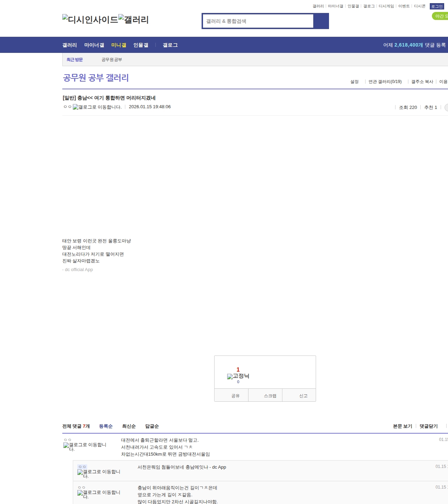
Task: Sort comments by 최신순
Action: pyautogui.click(x=129, y=426)
